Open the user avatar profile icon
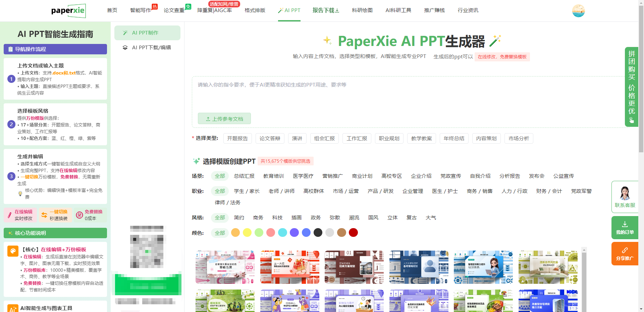 pyautogui.click(x=578, y=11)
